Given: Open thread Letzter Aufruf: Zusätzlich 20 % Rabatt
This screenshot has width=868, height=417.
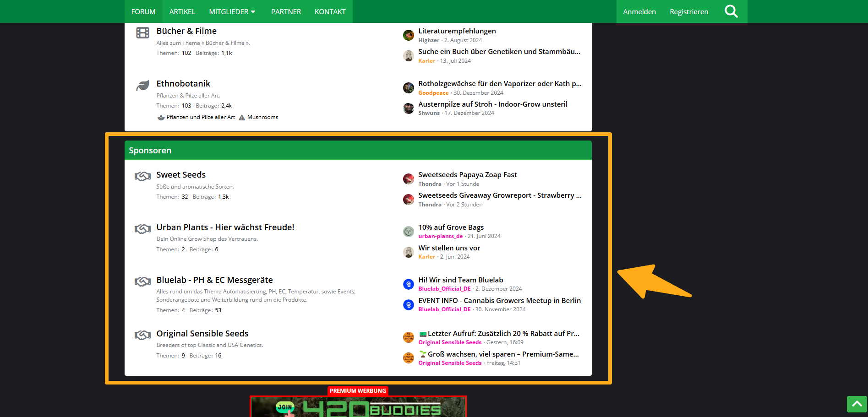Looking at the screenshot, I should pyautogui.click(x=499, y=334).
